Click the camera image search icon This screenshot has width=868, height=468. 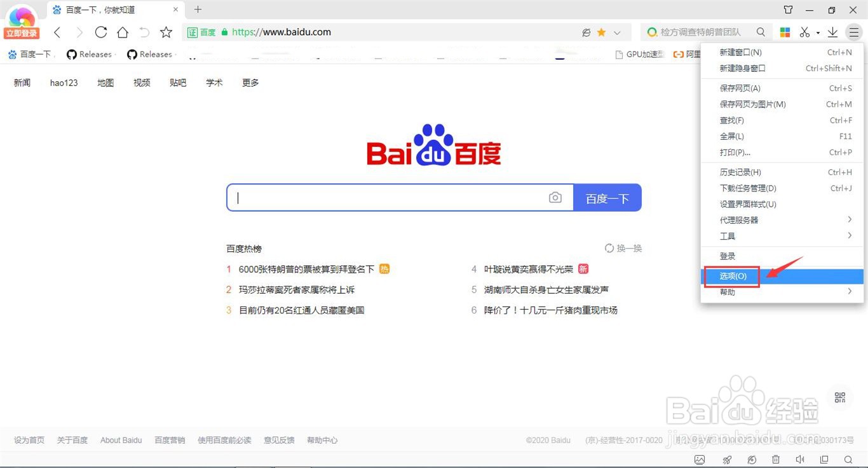tap(555, 198)
